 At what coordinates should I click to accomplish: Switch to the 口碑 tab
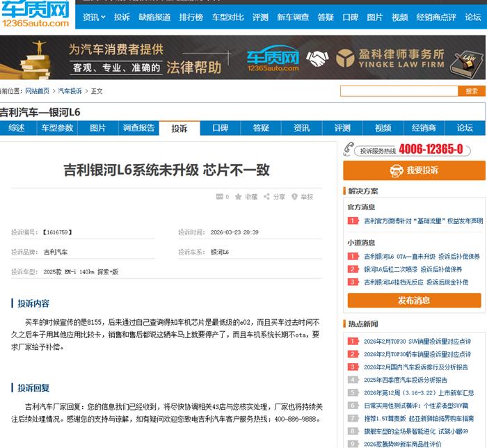(221, 128)
